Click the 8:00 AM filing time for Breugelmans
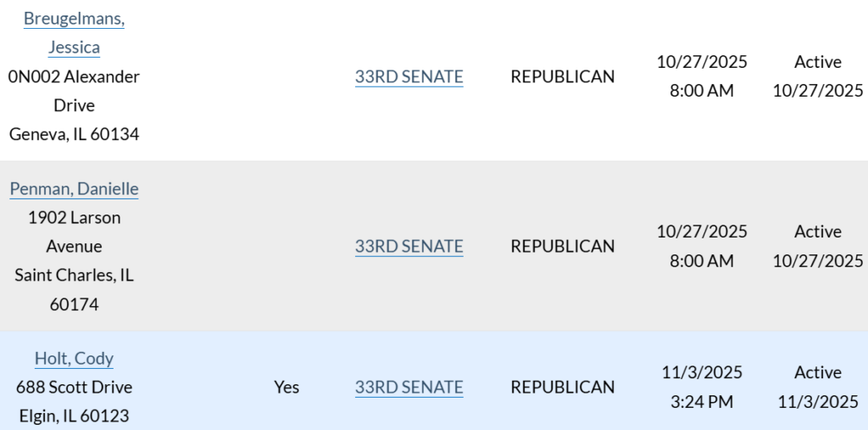The width and height of the screenshot is (868, 430). (701, 91)
